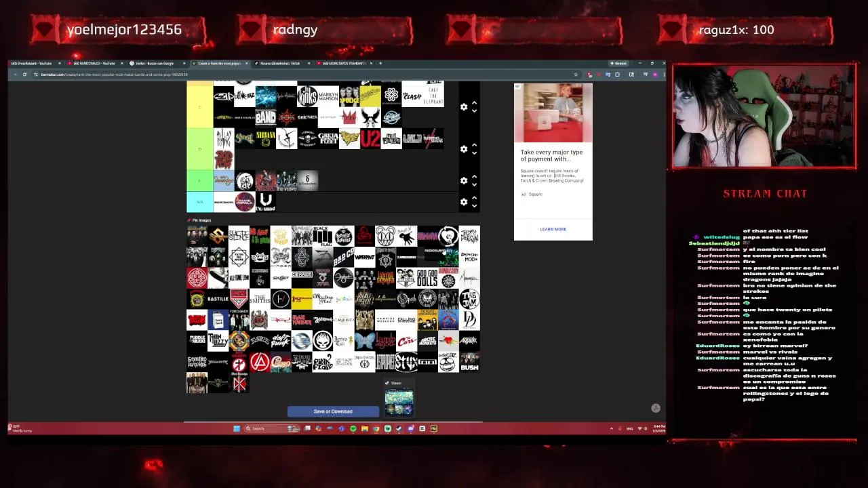Select Cage The Elephant logo in tier C
This screenshot has width=868, height=488.
pos(433,96)
